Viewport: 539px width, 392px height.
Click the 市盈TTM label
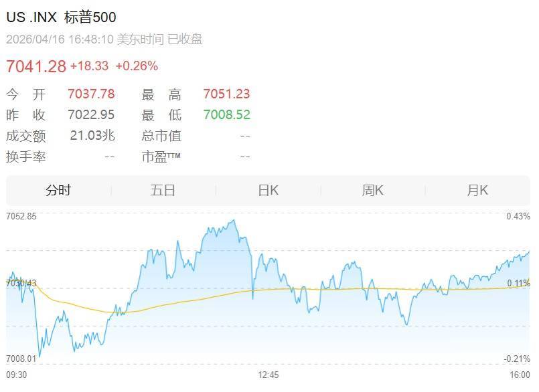tap(161, 157)
